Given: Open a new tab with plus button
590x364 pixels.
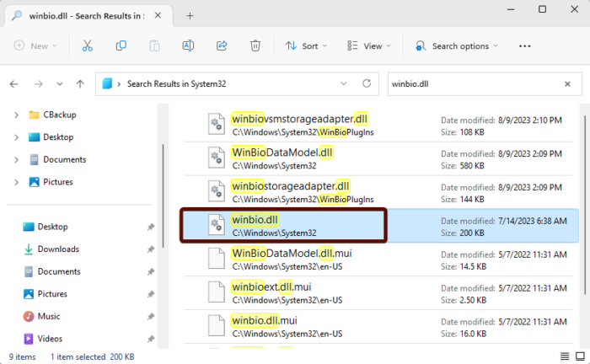Looking at the screenshot, I should (x=190, y=15).
